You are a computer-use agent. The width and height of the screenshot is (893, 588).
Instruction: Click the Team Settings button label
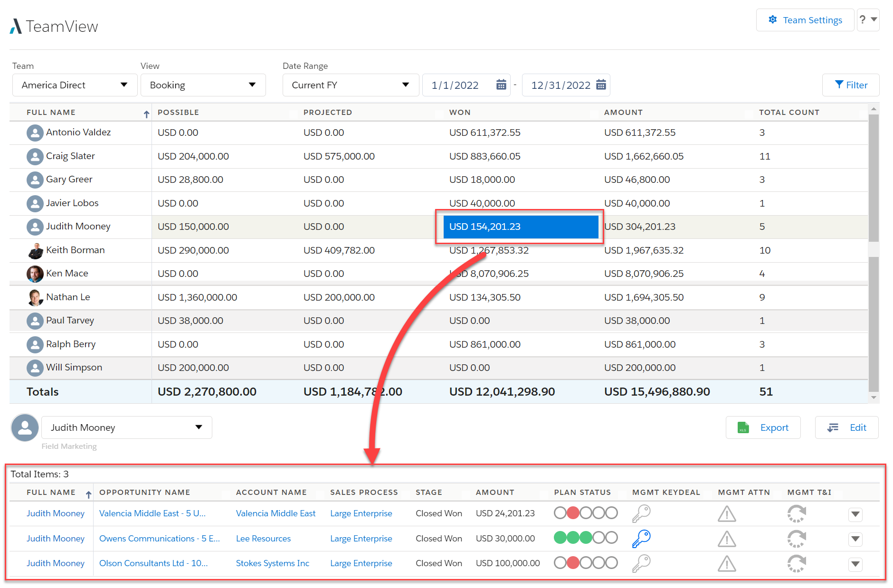click(812, 20)
